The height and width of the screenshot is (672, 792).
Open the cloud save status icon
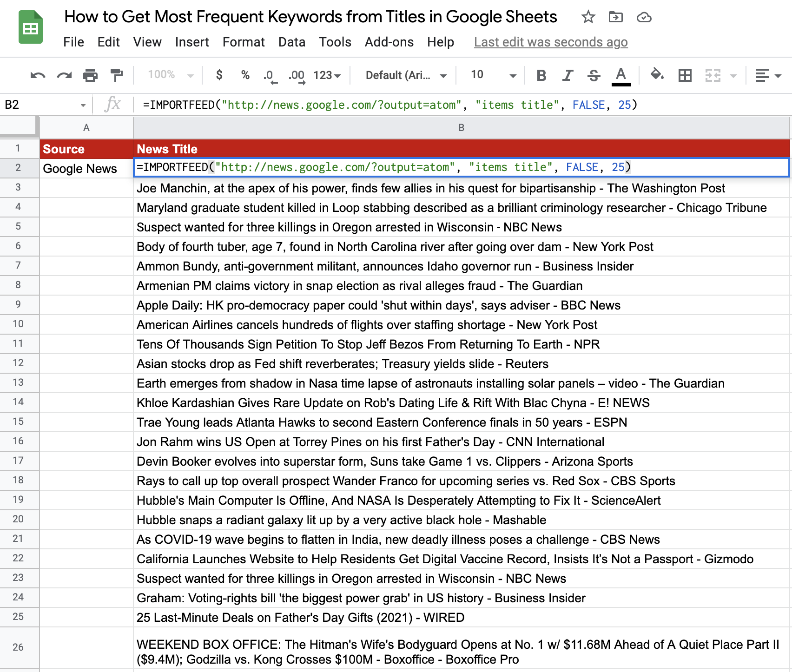pyautogui.click(x=644, y=18)
